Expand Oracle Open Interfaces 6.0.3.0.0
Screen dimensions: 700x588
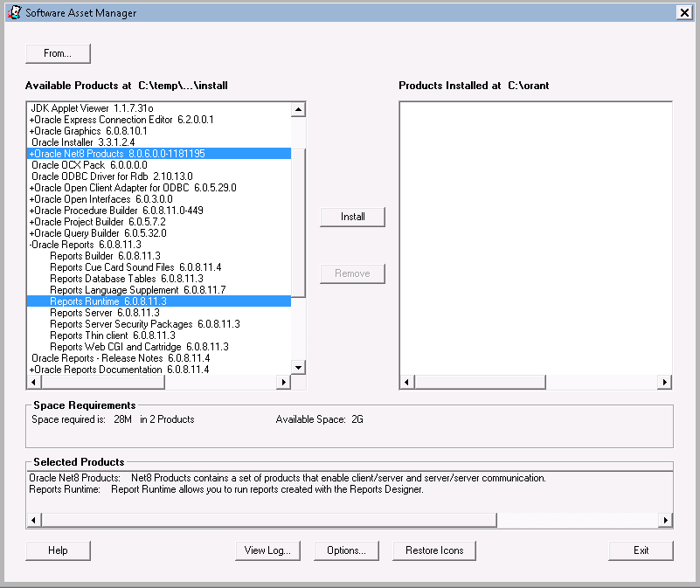click(x=31, y=199)
